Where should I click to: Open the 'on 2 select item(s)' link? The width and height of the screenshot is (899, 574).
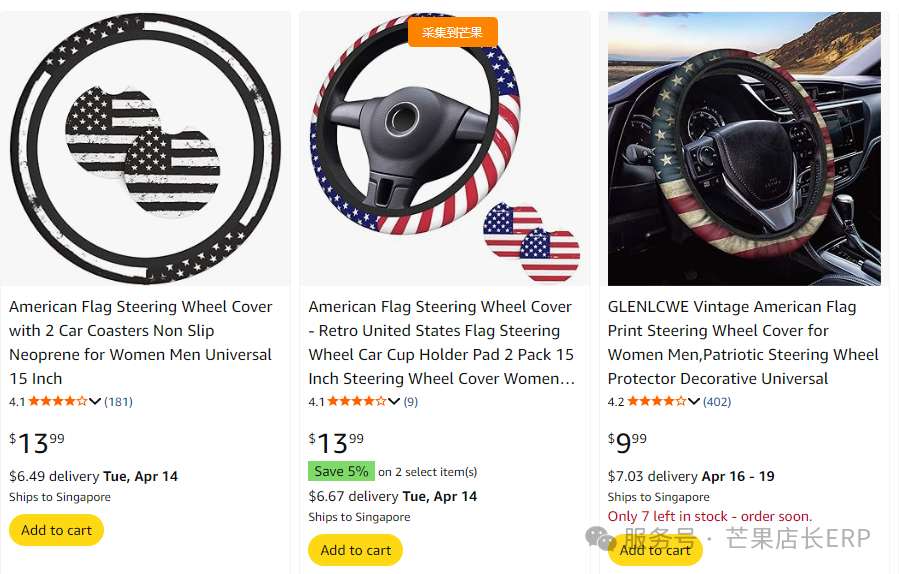click(427, 472)
